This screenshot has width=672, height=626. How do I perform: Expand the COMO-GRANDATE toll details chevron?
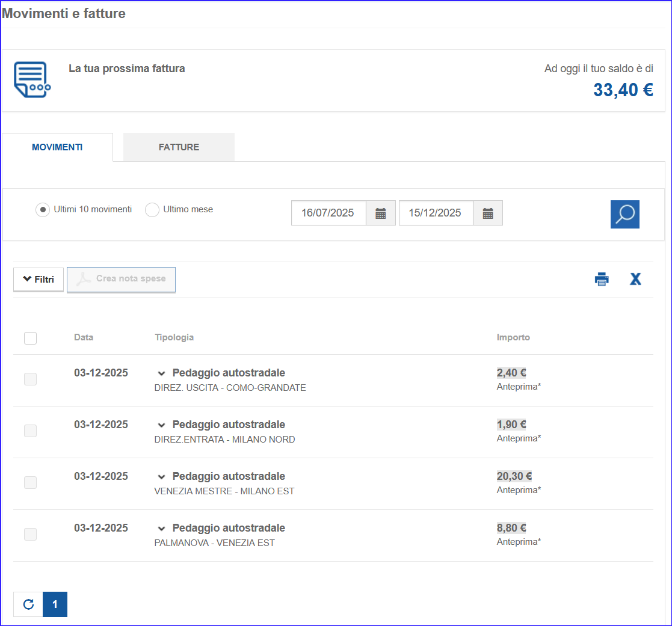162,373
